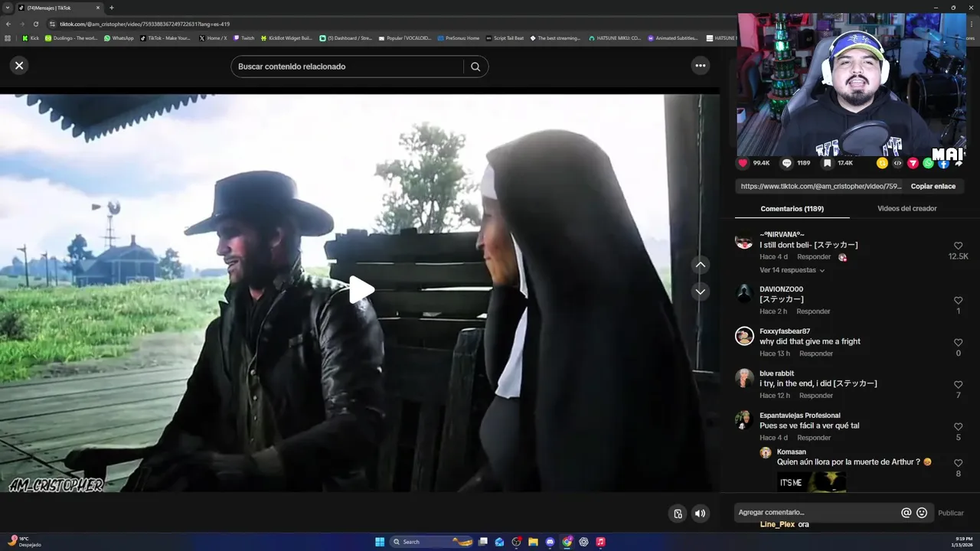
Task: Click the Komasan comment image thumbnail
Action: [x=812, y=481]
